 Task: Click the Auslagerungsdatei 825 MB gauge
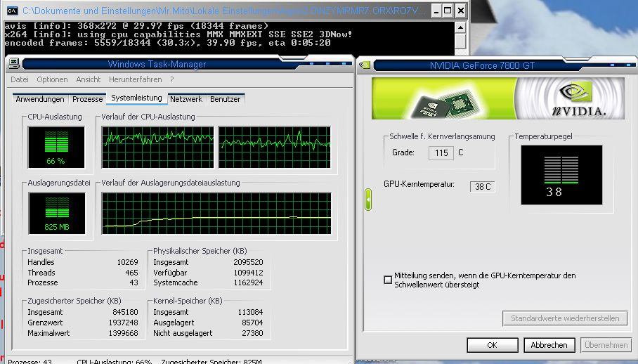[57, 214]
